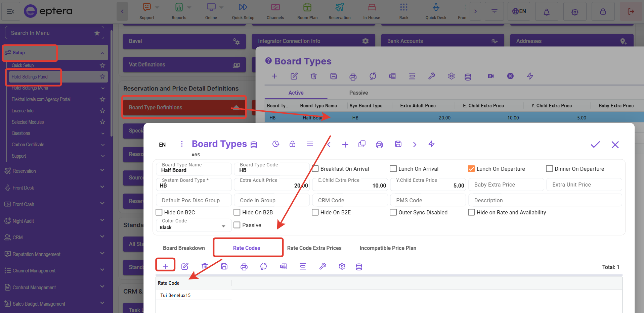The width and height of the screenshot is (644, 313).
Task: Click the history clock icon beside Board Types
Action: click(276, 144)
